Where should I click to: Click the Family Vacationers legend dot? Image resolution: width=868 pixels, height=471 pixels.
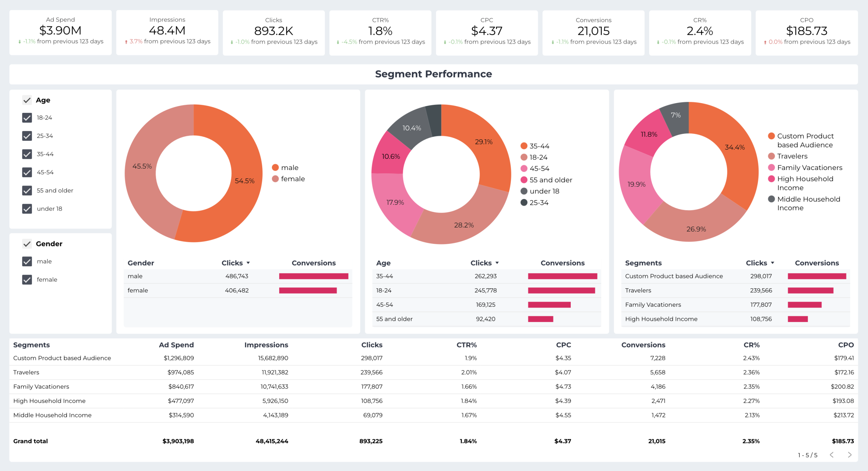point(771,167)
